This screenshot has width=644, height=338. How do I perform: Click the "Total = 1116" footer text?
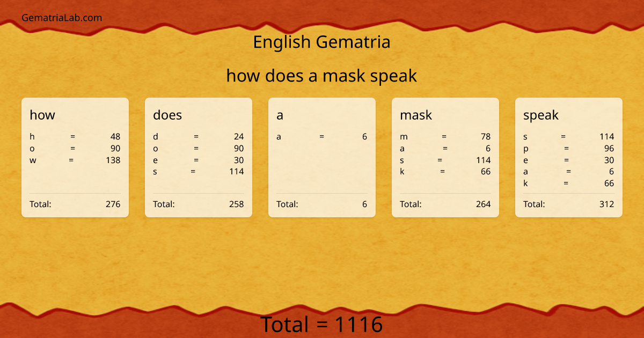(321, 325)
